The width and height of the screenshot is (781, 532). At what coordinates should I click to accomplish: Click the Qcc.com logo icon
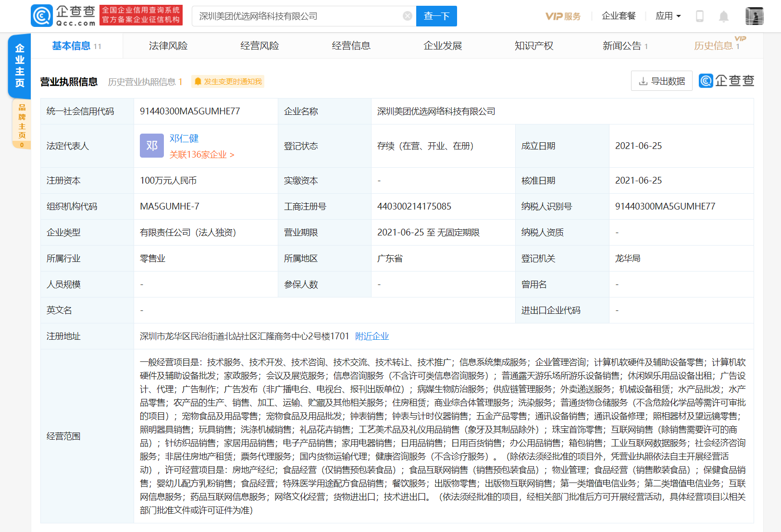[42, 16]
